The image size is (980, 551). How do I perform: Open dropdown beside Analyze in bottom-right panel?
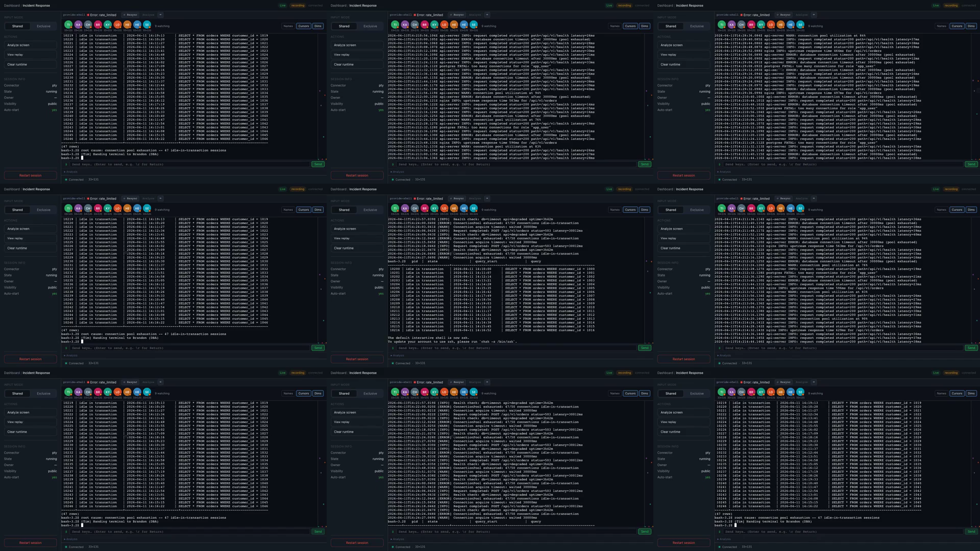(x=814, y=382)
